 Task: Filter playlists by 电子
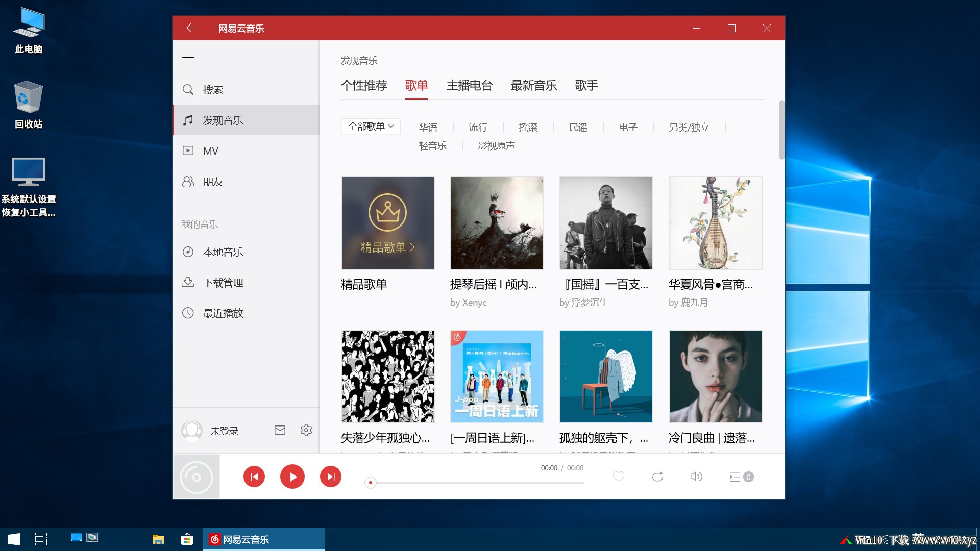tap(628, 127)
